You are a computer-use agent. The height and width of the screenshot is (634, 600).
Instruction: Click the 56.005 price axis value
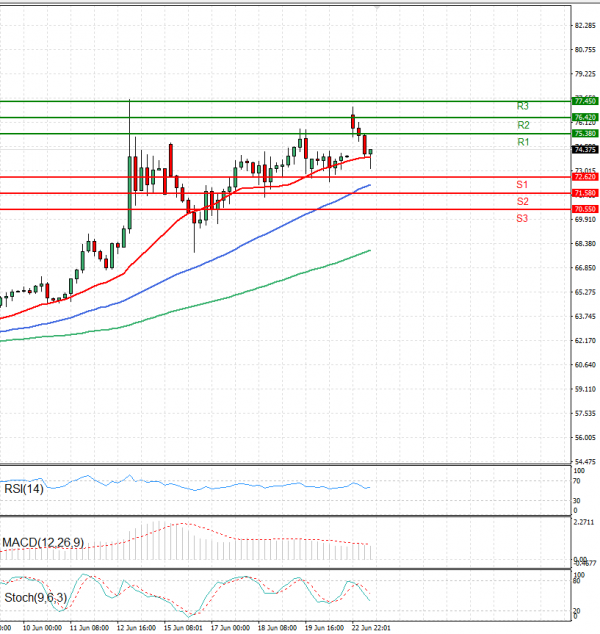pyautogui.click(x=585, y=438)
